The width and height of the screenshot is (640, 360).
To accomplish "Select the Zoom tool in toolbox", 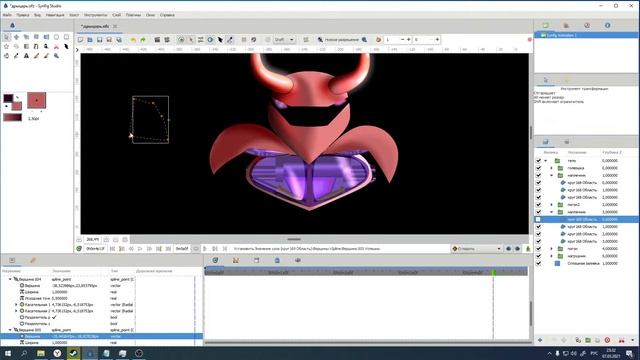I will point(56,56).
